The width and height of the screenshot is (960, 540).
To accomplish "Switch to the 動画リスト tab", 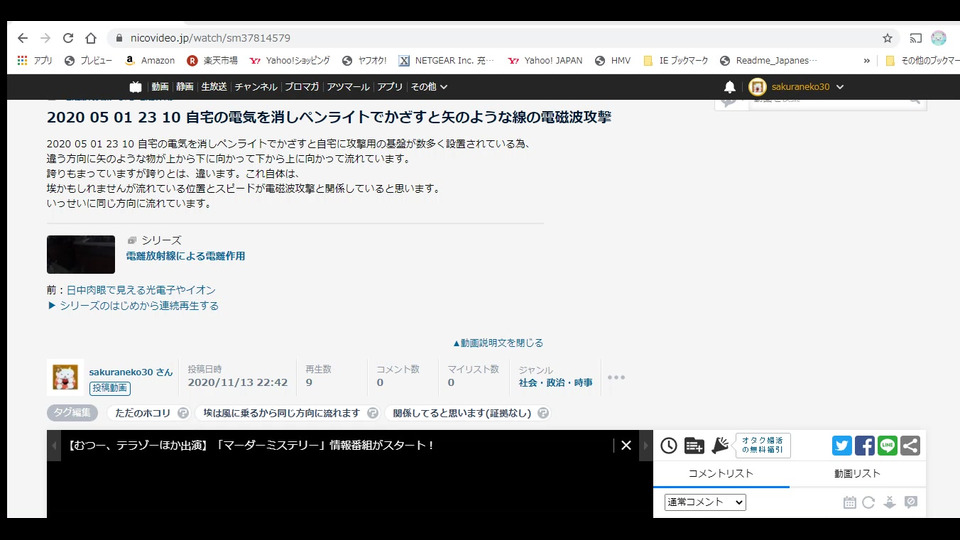I will (857, 473).
